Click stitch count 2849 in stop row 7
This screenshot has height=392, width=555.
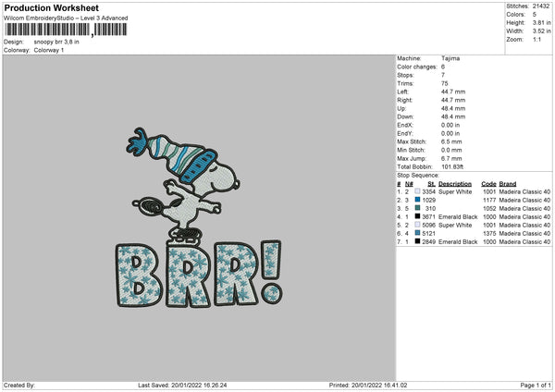point(428,241)
